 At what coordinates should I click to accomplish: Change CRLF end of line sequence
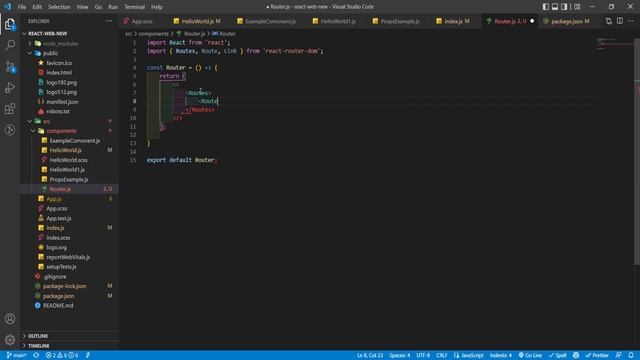tap(442, 355)
